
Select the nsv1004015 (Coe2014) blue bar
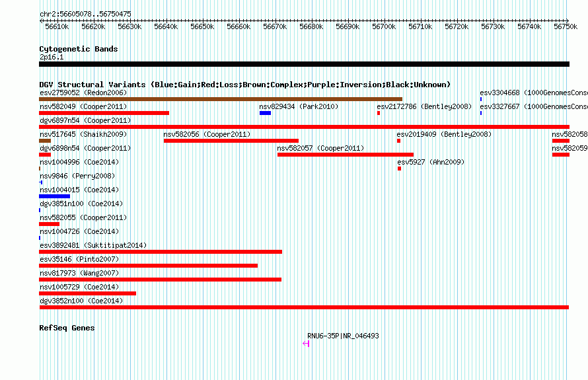pyautogui.click(x=54, y=196)
